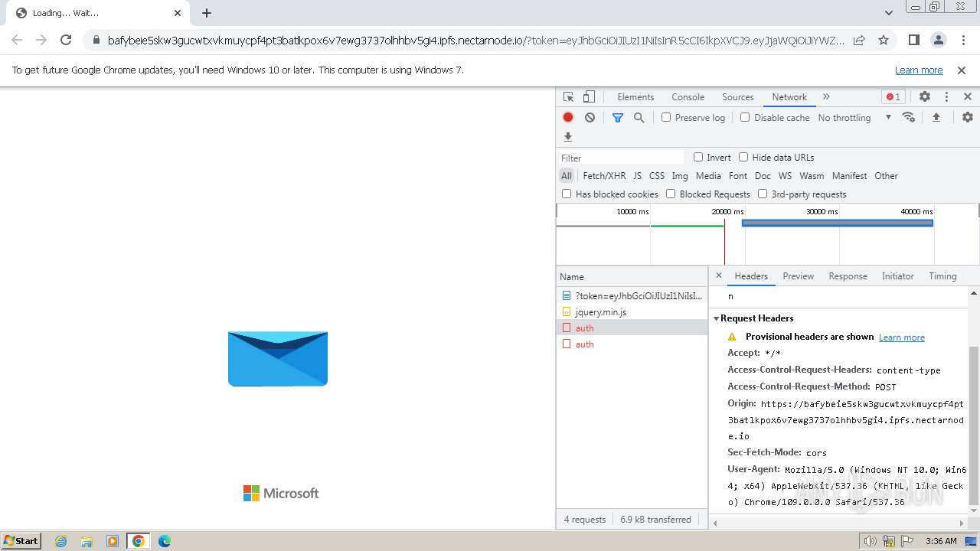Switch to the Sources tab
Viewport: 980px width, 551px height.
[x=738, y=97]
